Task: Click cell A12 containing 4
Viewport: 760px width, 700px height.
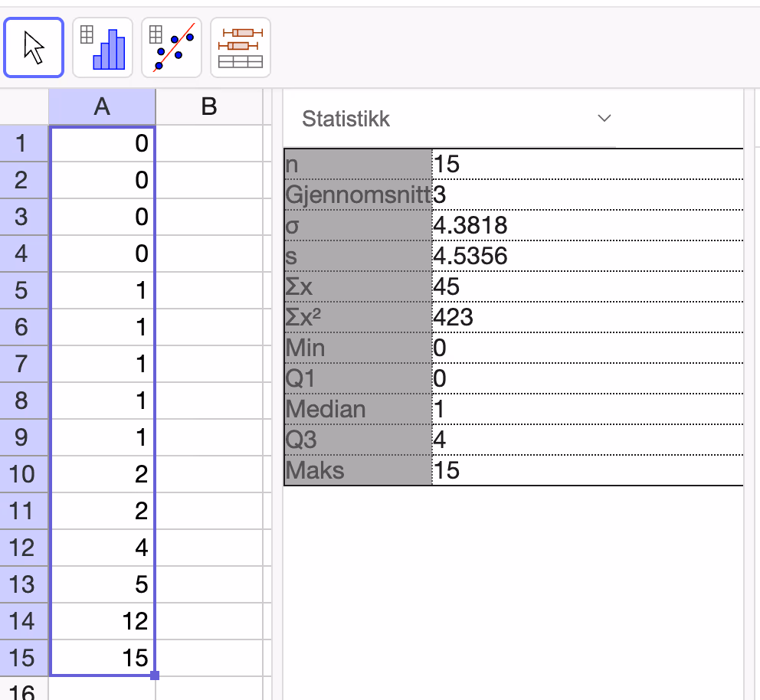Action: [102, 548]
